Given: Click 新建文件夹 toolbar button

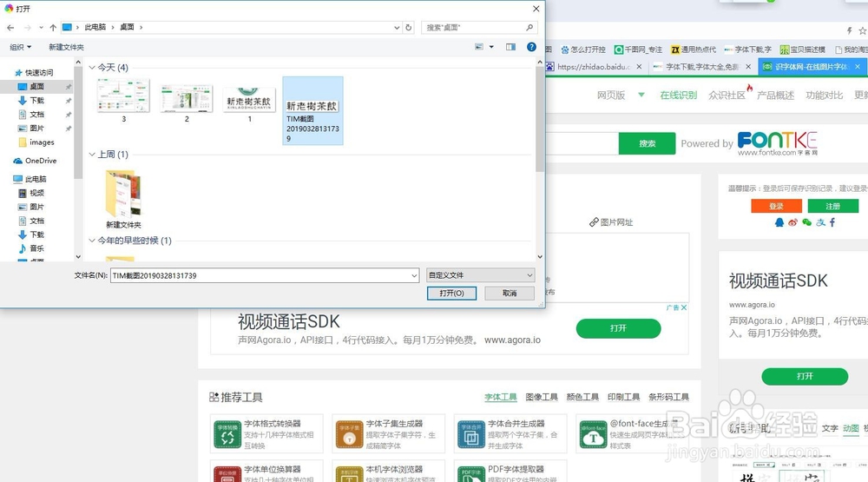Looking at the screenshot, I should pyautogui.click(x=67, y=47).
